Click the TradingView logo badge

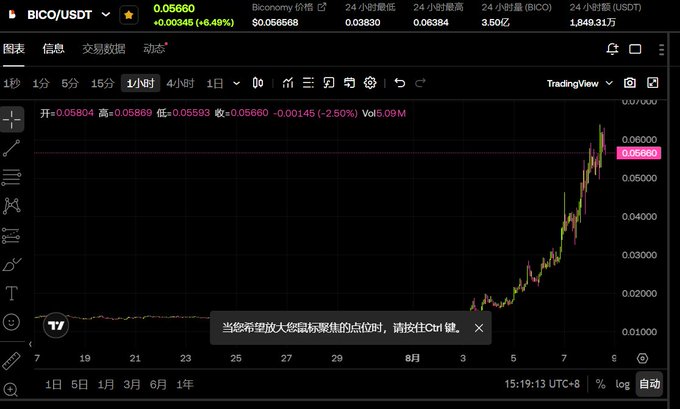[56, 325]
